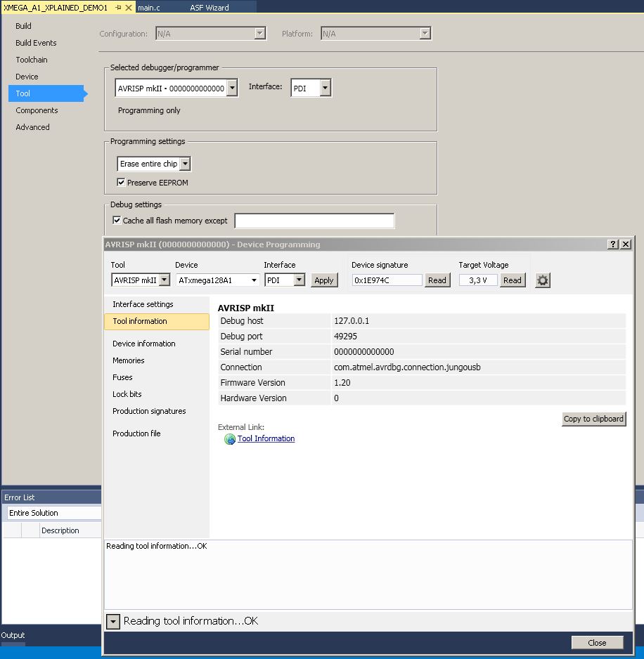The width and height of the screenshot is (644, 659).
Task: Click Apply button
Action: 324,280
